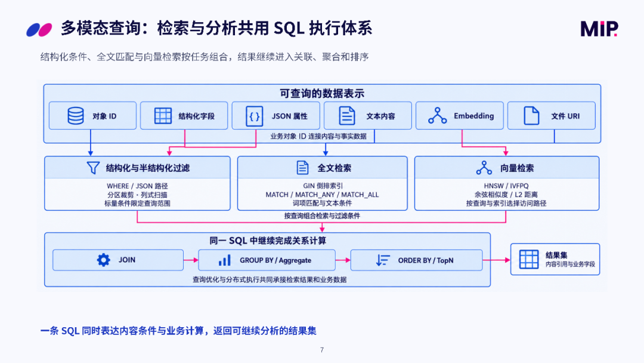
Task: Click the document icon beside 文本内容
Action: pyautogui.click(x=346, y=116)
